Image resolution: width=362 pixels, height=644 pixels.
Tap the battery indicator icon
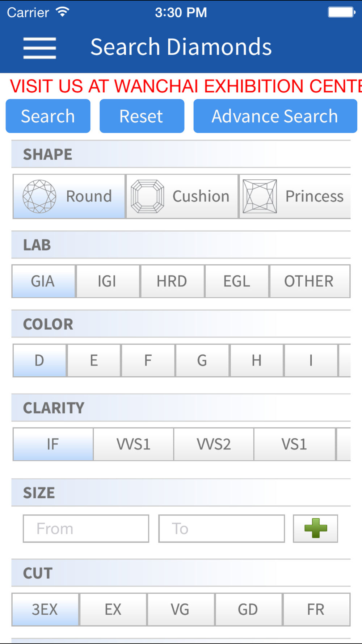point(341,12)
